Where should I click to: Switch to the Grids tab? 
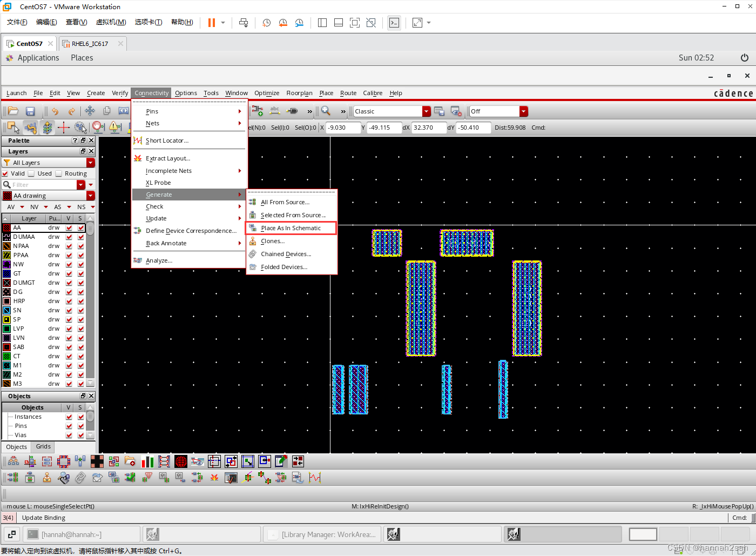(x=43, y=447)
